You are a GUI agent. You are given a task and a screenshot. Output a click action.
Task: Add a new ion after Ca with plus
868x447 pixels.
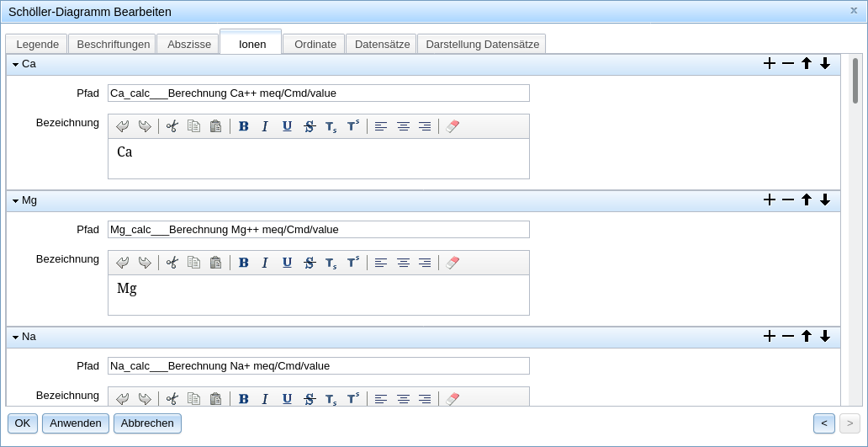coord(770,64)
